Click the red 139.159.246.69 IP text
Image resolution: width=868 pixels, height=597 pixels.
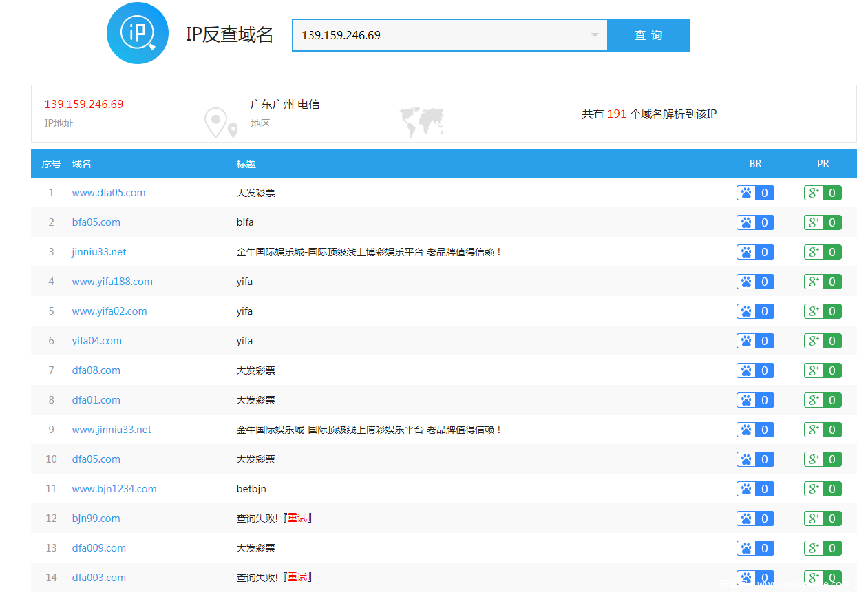[x=84, y=105]
